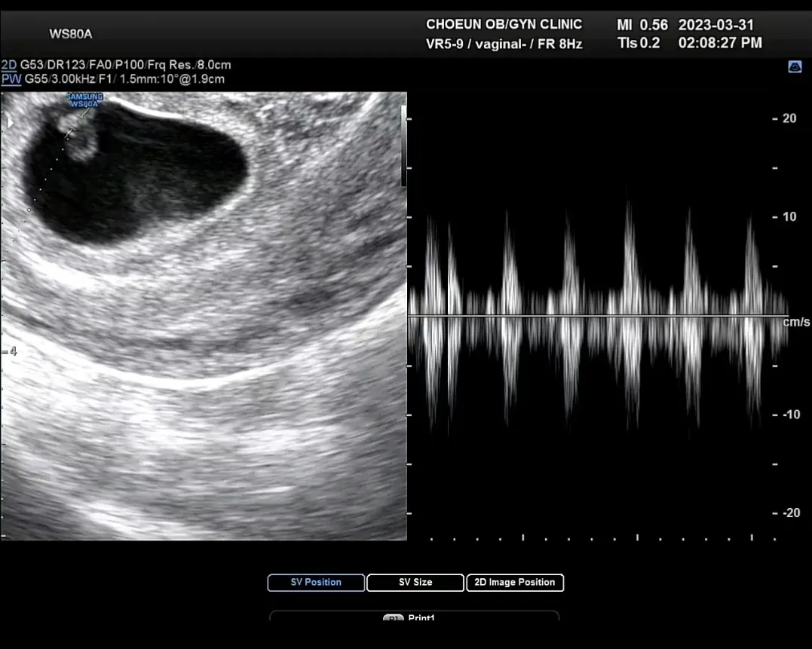Click the TIs 0.2 value
The height and width of the screenshot is (649, 812).
(639, 43)
